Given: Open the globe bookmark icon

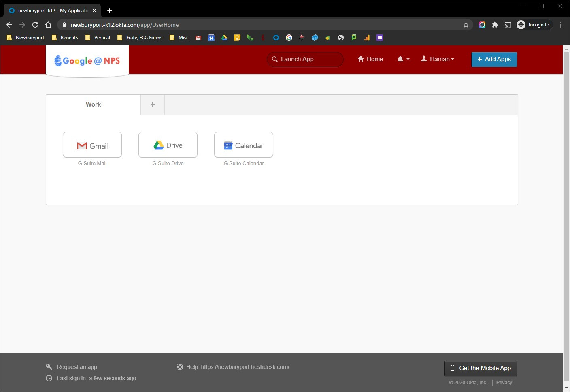Looking at the screenshot, I should coord(341,38).
